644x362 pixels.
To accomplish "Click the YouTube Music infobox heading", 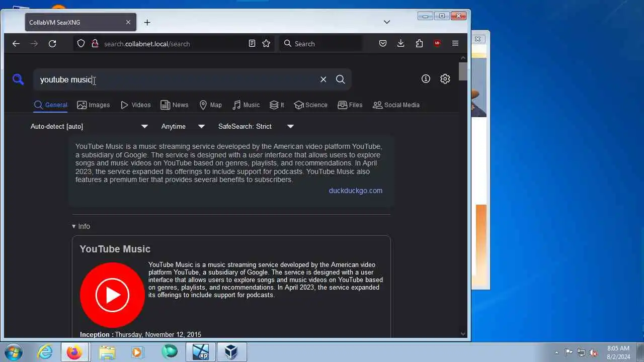I will coord(115,249).
